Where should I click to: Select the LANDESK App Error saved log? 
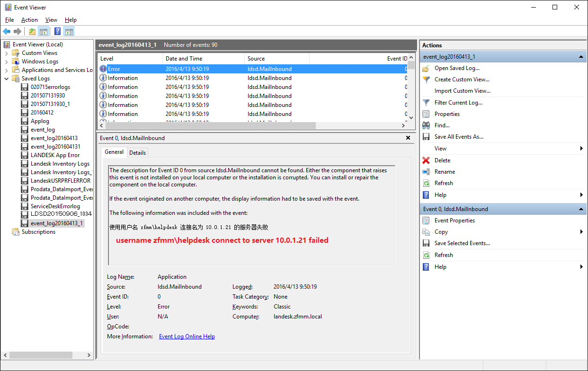click(x=55, y=155)
